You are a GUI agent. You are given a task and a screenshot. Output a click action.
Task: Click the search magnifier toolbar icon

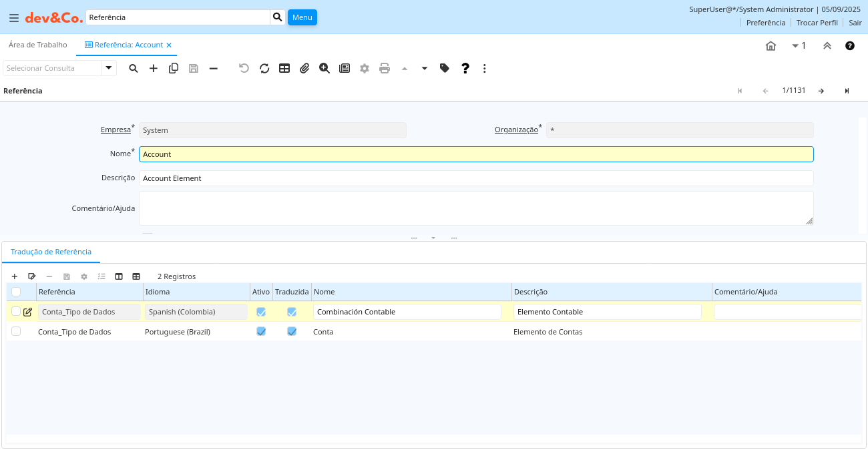[134, 68]
